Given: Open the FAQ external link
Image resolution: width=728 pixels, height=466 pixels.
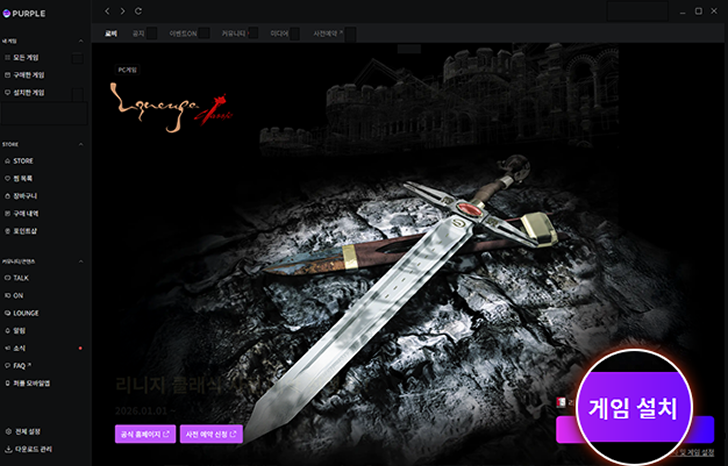Looking at the screenshot, I should pos(18,366).
